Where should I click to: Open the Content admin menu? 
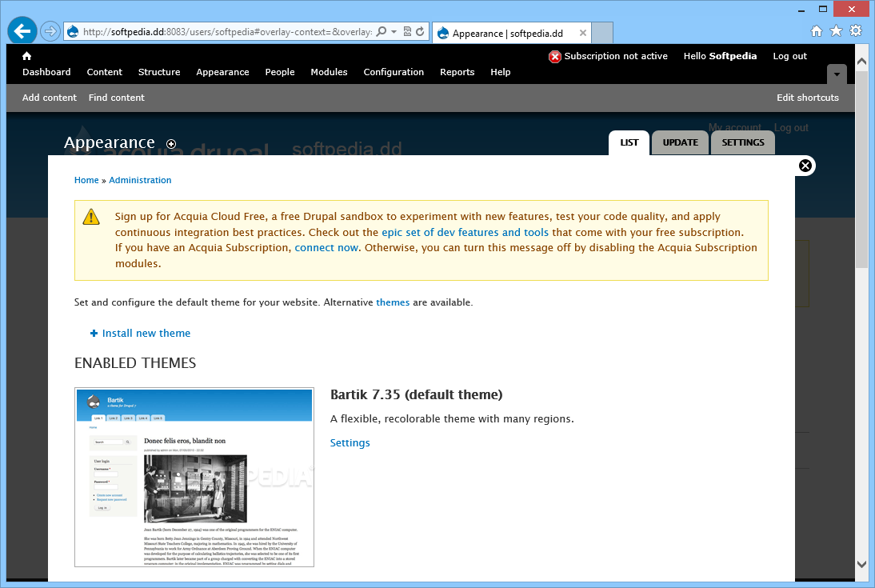pos(104,72)
